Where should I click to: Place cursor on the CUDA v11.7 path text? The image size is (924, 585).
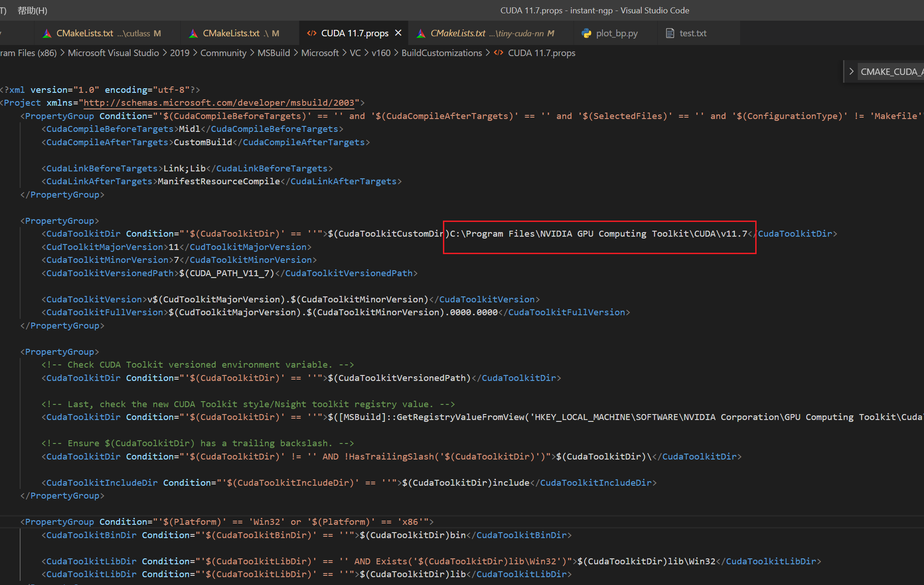coord(598,234)
